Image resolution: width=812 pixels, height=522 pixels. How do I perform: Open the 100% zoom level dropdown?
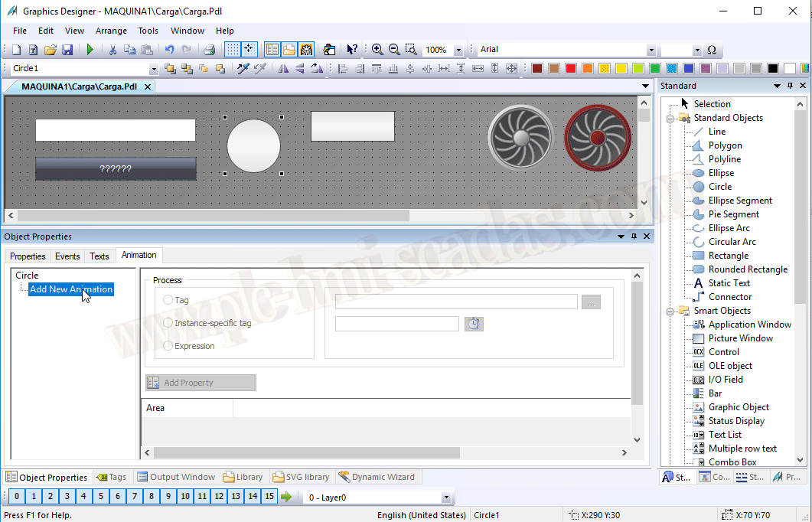pyautogui.click(x=458, y=50)
